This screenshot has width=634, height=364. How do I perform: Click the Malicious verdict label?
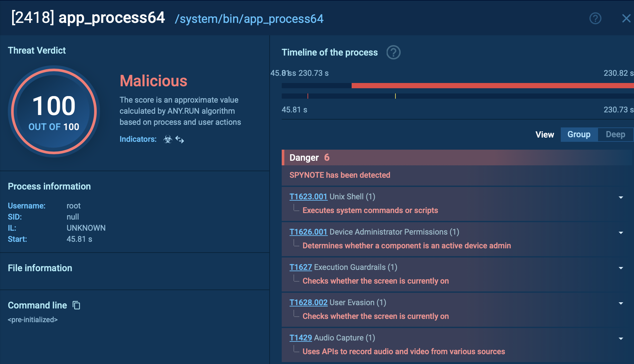(153, 81)
